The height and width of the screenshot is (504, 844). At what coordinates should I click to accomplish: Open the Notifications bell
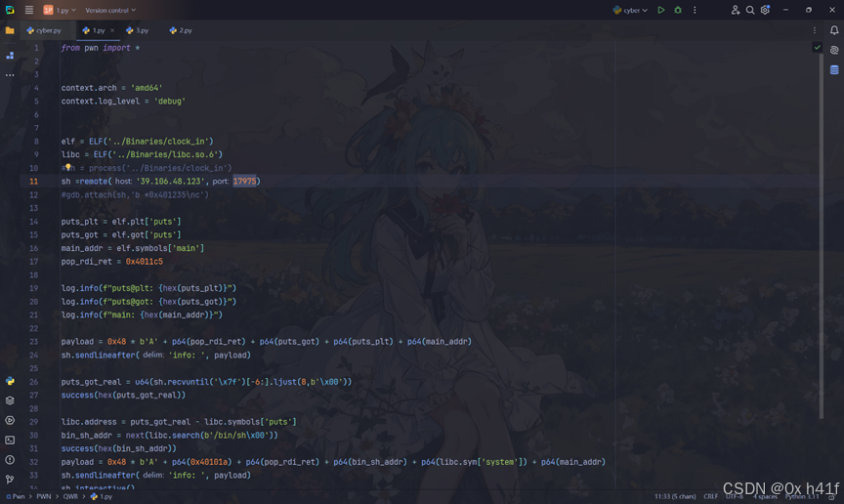click(x=834, y=30)
